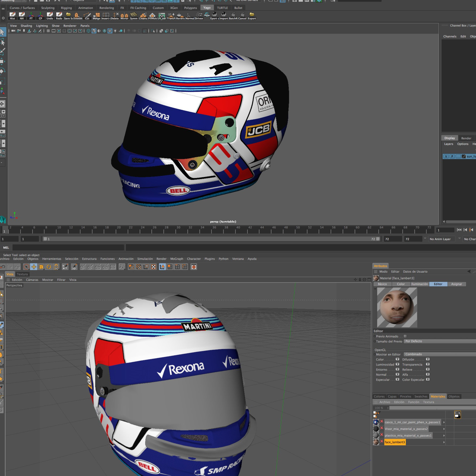Open the MoGraph menu in Cinema 4D
Viewport: 476px width, 476px height.
(177, 259)
